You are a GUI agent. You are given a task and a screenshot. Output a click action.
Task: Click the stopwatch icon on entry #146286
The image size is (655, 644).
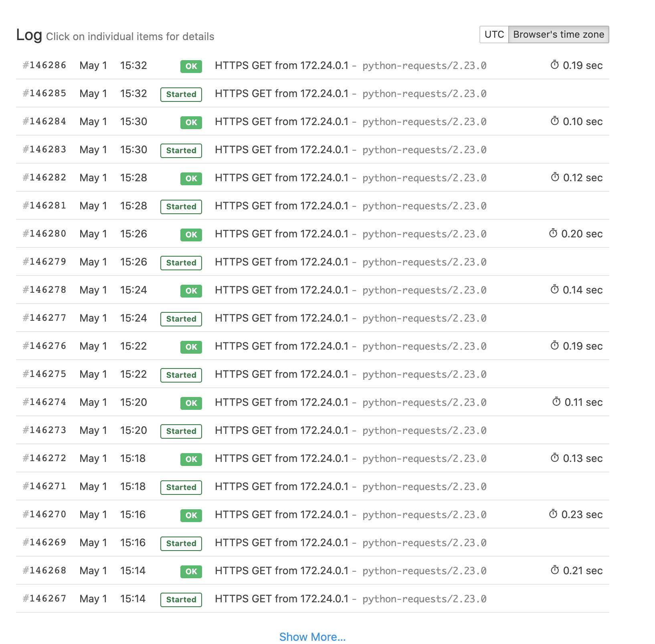coord(554,65)
